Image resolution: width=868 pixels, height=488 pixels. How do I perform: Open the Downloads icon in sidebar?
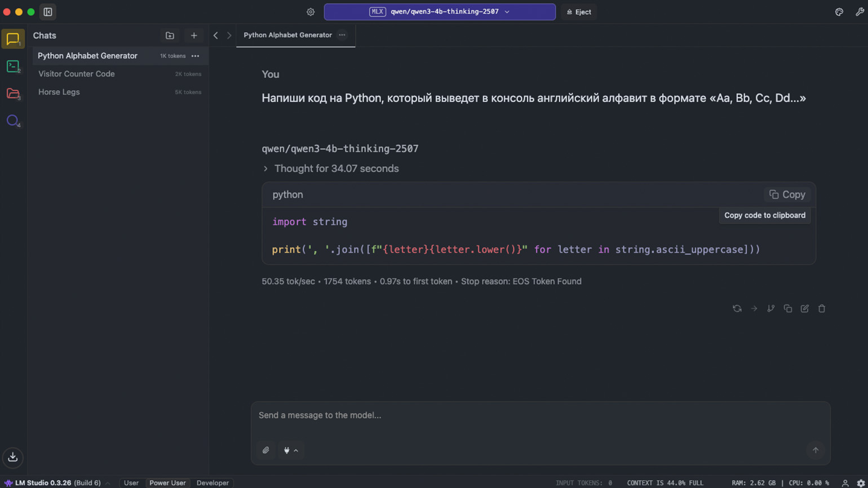point(12,457)
